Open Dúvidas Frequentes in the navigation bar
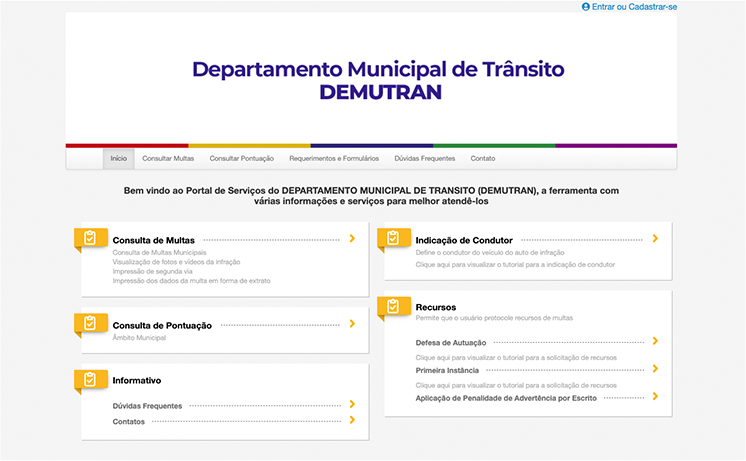Image resolution: width=746 pixels, height=461 pixels. [424, 158]
